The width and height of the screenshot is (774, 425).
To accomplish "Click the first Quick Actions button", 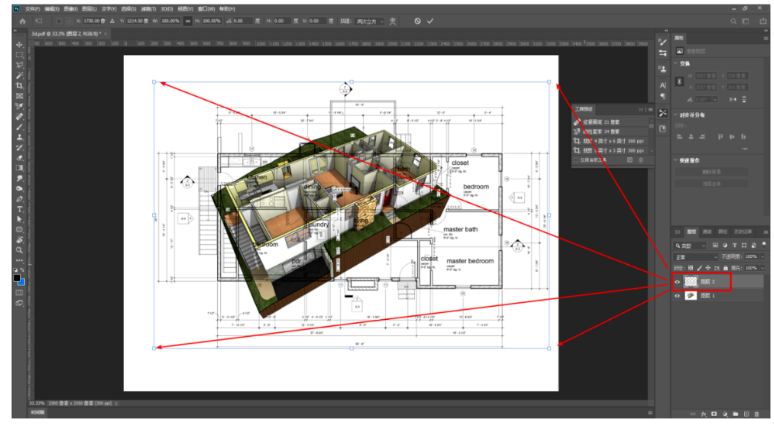I will (711, 172).
